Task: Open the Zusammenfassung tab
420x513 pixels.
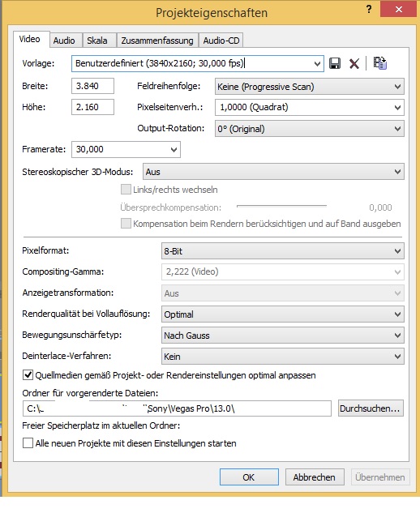Action: (x=157, y=41)
